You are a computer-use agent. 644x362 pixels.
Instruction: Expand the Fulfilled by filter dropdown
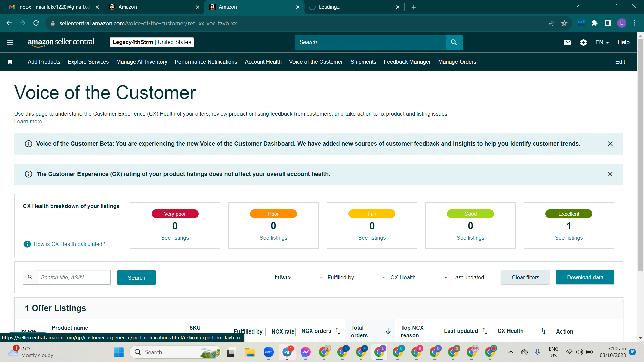[337, 277]
